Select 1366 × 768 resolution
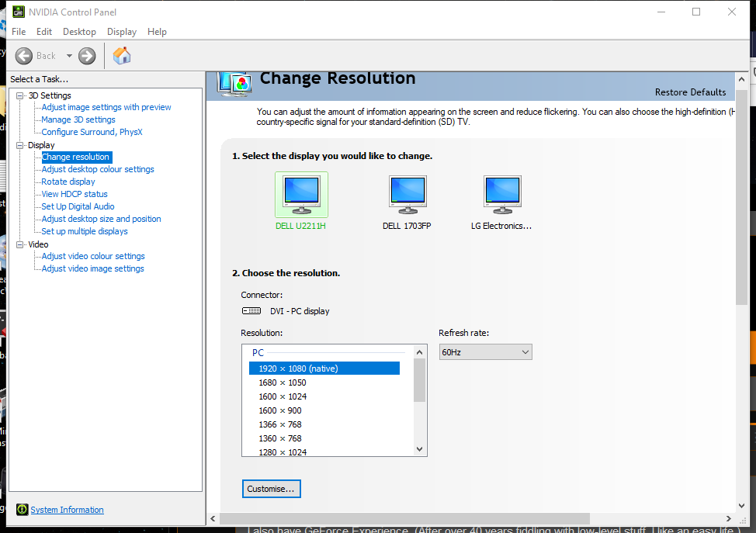The width and height of the screenshot is (756, 533). (x=280, y=424)
